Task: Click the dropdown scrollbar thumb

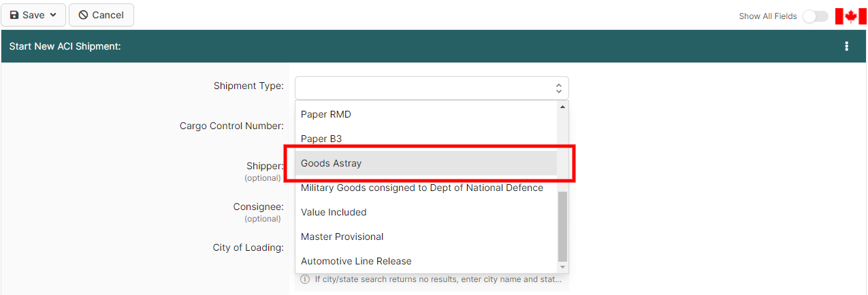Action: (562, 226)
